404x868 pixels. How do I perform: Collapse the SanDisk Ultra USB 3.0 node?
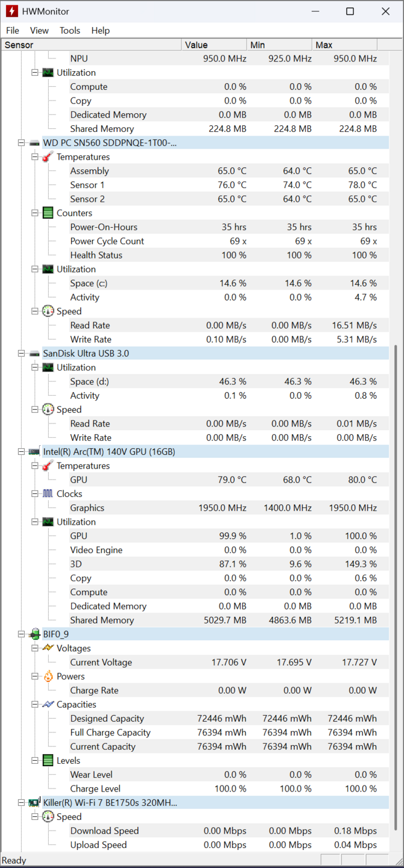click(x=21, y=354)
